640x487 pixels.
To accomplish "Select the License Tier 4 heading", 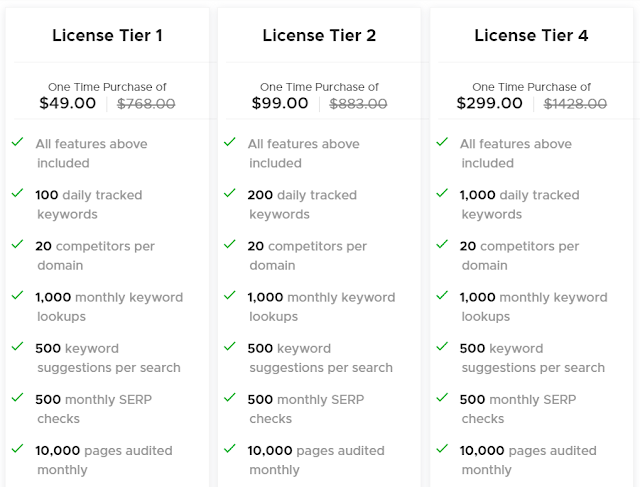I will 531,36.
